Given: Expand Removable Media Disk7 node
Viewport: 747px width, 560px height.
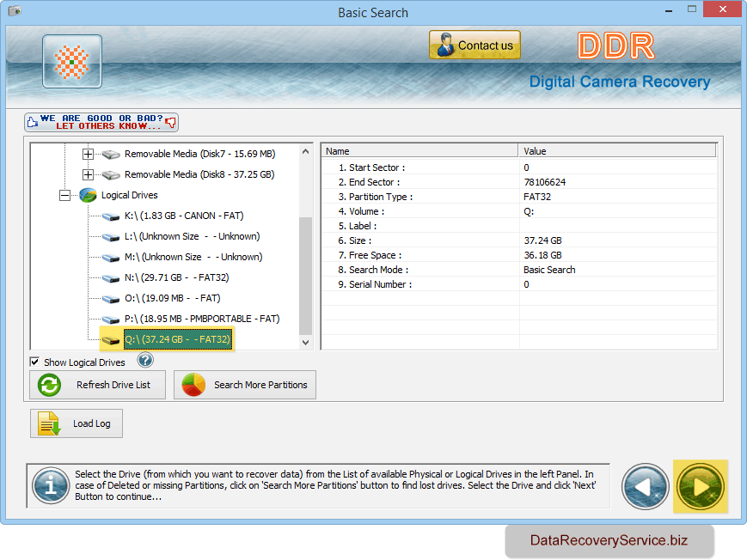Looking at the screenshot, I should click(x=88, y=155).
